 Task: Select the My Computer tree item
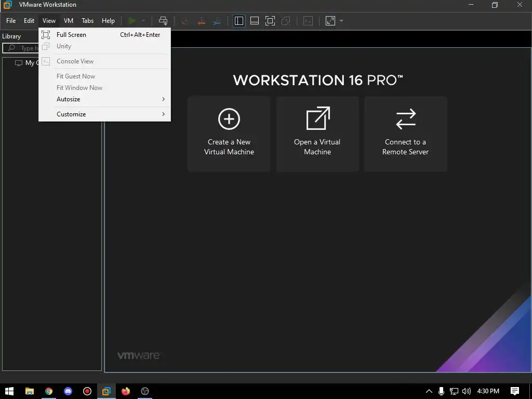click(x=27, y=63)
